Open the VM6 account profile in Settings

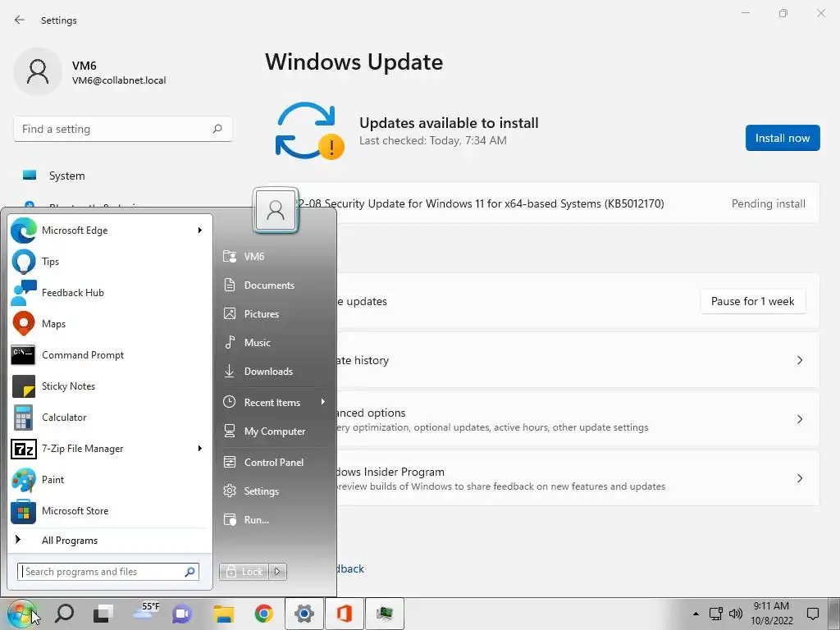point(90,72)
